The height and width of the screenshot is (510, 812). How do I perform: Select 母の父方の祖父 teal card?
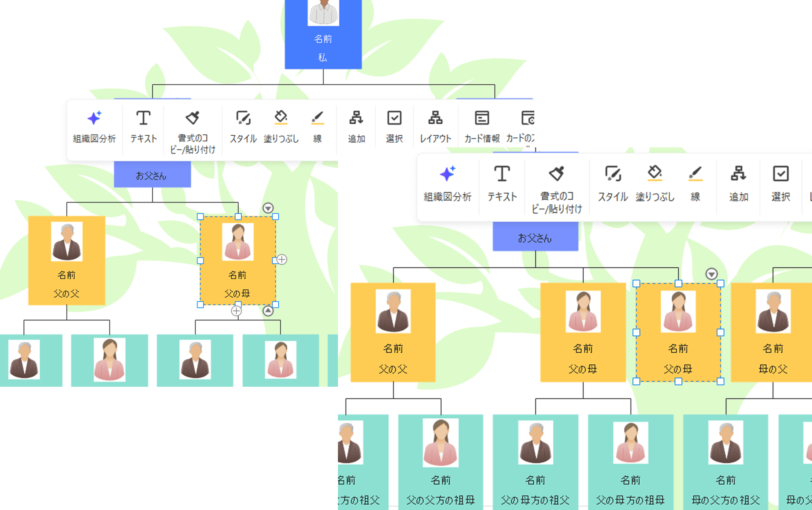[x=726, y=462]
